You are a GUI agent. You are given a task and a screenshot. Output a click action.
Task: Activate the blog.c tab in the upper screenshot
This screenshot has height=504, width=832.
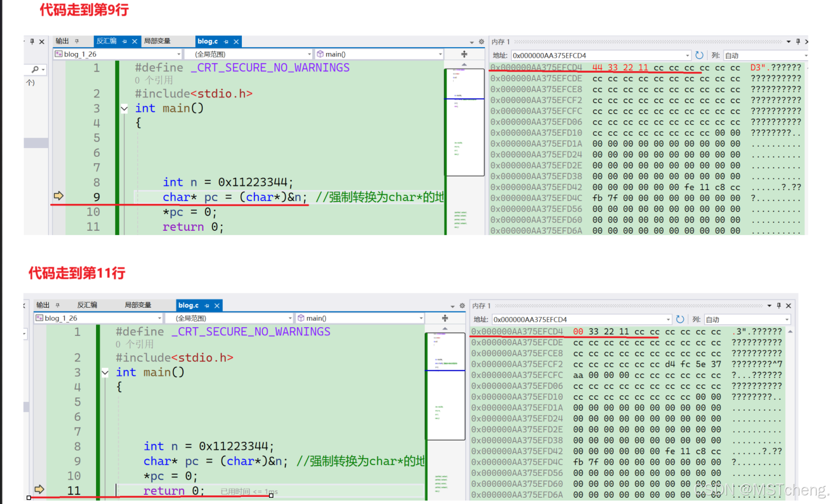(207, 42)
